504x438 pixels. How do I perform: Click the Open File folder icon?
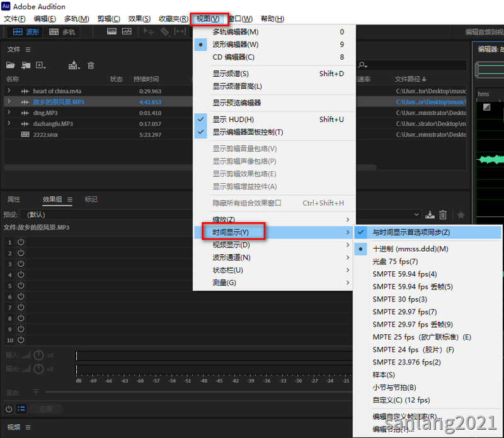coord(10,65)
